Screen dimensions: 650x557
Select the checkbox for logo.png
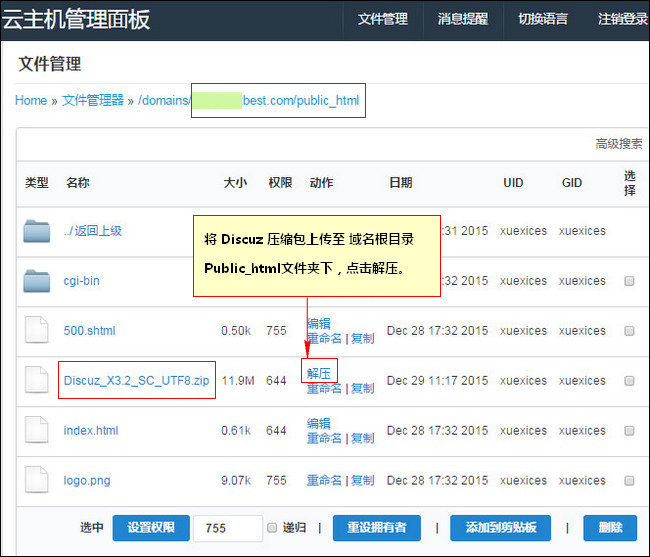click(x=629, y=480)
